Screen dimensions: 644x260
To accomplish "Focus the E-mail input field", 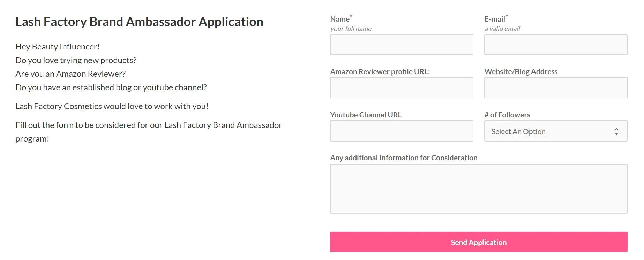I will pyautogui.click(x=555, y=45).
